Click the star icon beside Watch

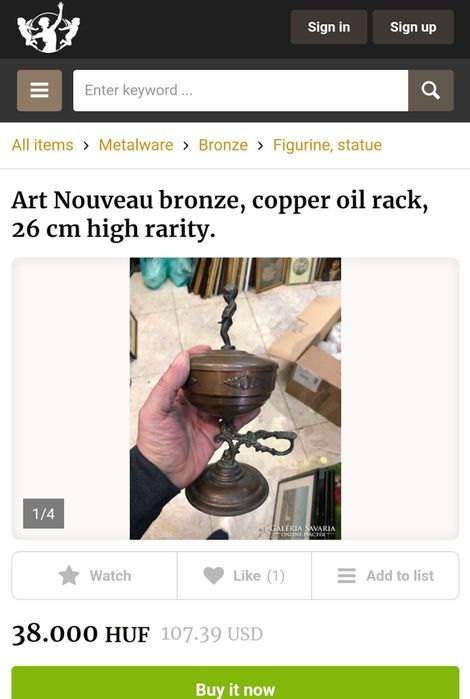pos(69,575)
